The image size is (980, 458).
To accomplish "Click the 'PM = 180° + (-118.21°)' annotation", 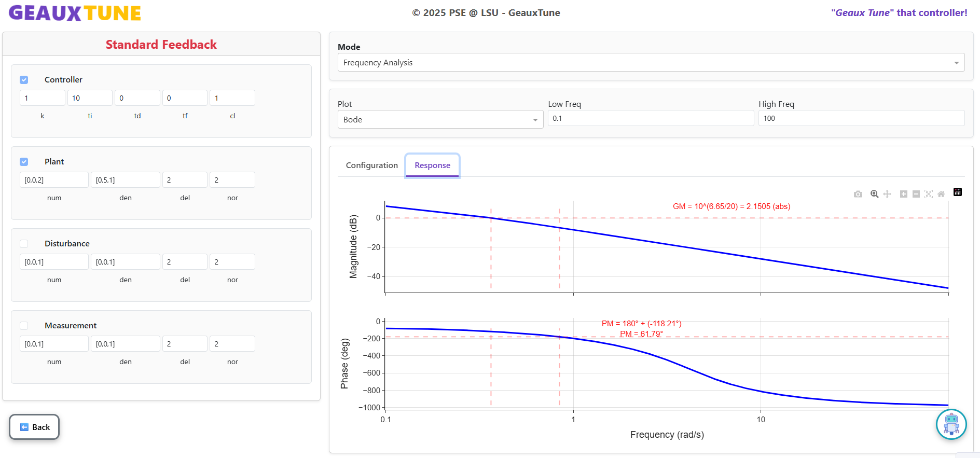I will [641, 324].
